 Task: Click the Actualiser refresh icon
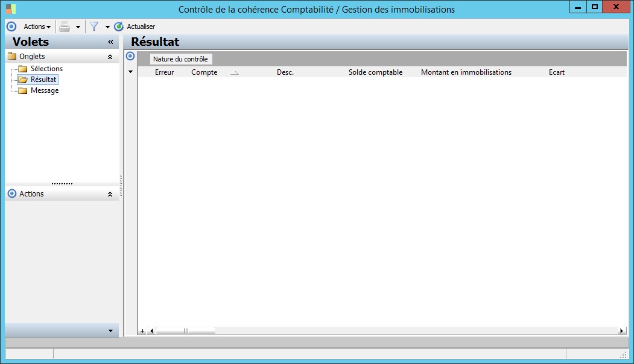(x=118, y=27)
